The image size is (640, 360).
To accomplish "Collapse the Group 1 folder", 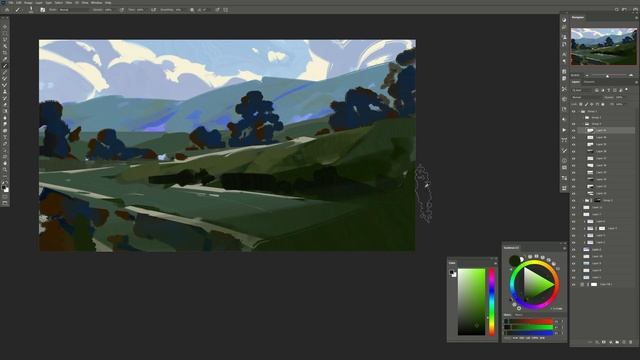I will tap(579, 111).
